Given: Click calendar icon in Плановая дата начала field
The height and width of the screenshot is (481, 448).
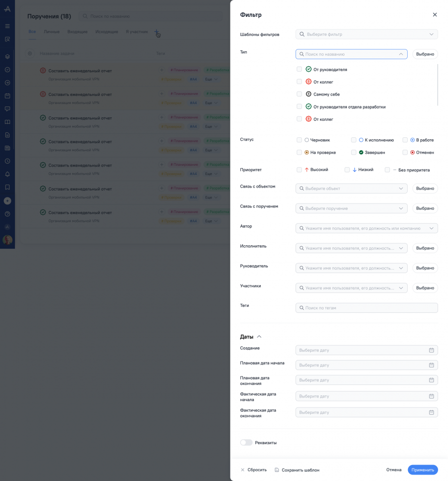Looking at the screenshot, I should pyautogui.click(x=432, y=365).
